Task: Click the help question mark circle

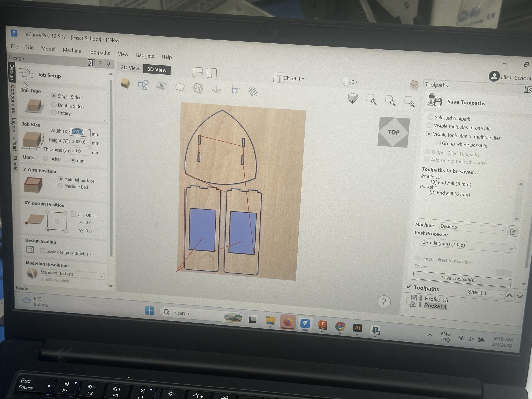Action: pos(384,302)
